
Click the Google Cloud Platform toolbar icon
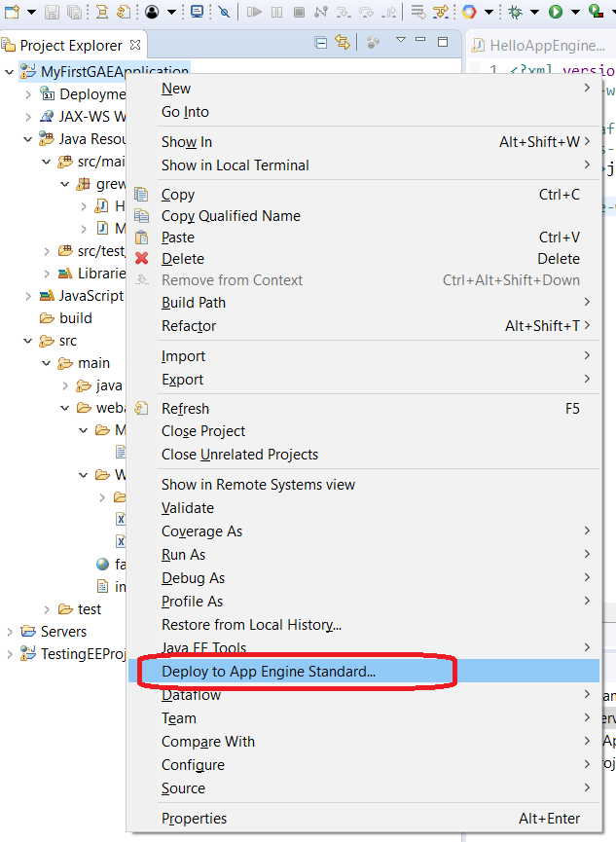pos(469,12)
